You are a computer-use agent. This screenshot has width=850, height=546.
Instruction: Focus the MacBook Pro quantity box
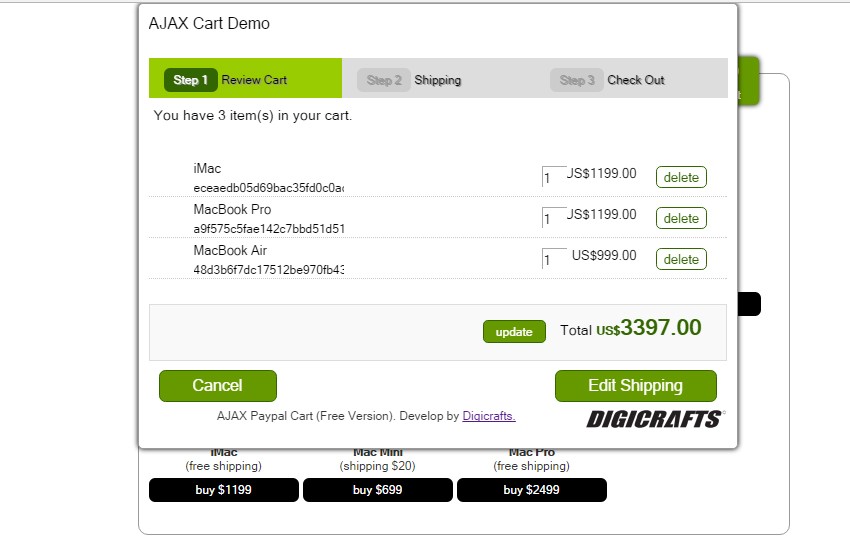pyautogui.click(x=553, y=218)
